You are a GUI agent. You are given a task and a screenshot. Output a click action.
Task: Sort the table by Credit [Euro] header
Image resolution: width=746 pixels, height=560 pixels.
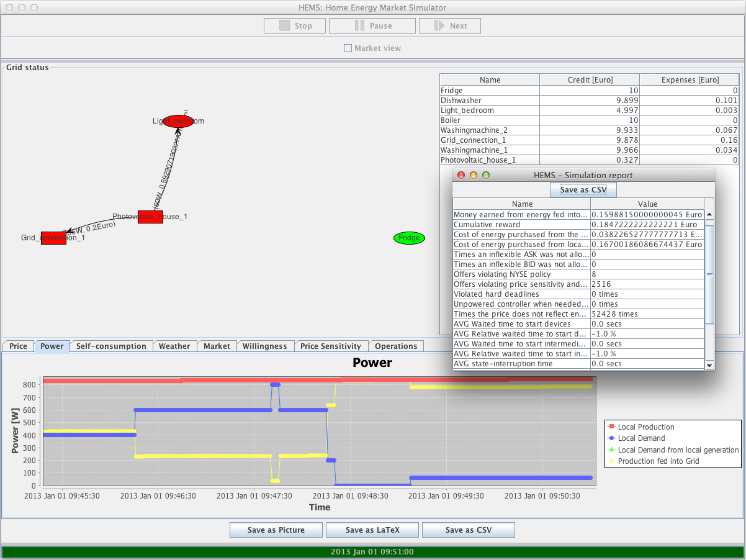(589, 80)
